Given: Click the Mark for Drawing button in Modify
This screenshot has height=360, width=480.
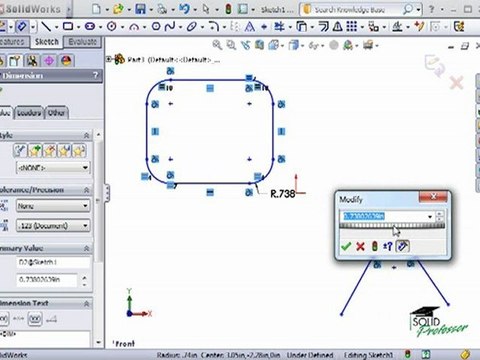Looking at the screenshot, I should tap(403, 246).
